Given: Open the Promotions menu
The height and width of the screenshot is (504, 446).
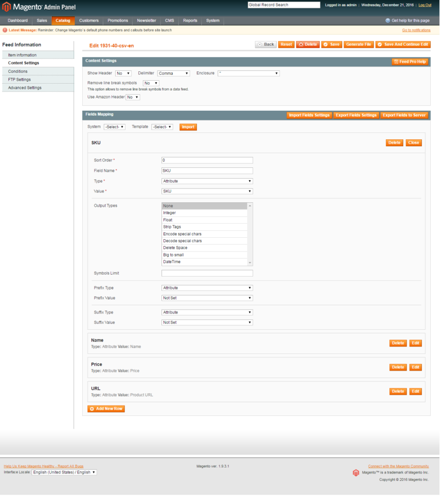Looking at the screenshot, I should click(118, 21).
